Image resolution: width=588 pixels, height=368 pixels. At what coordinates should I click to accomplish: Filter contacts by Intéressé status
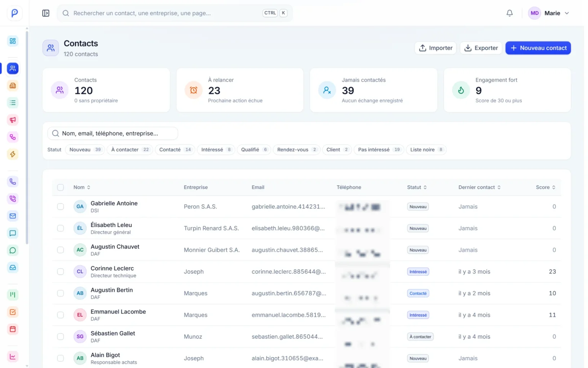point(216,149)
